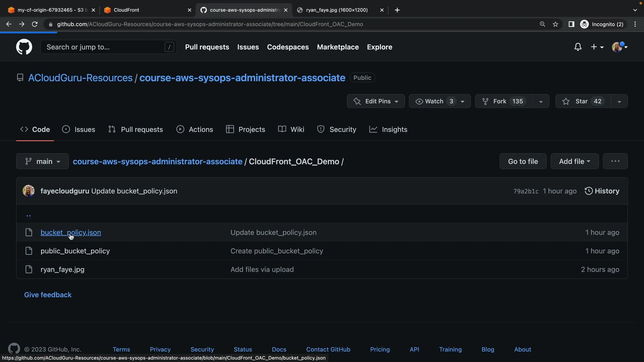Click the GitHub Octocat logo
Screen dimensions: 644x362
point(24,47)
